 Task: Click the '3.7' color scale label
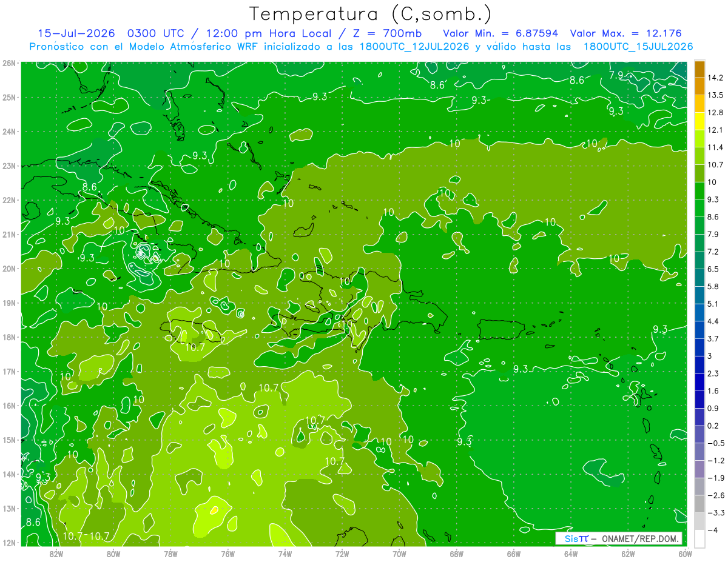tap(713, 338)
